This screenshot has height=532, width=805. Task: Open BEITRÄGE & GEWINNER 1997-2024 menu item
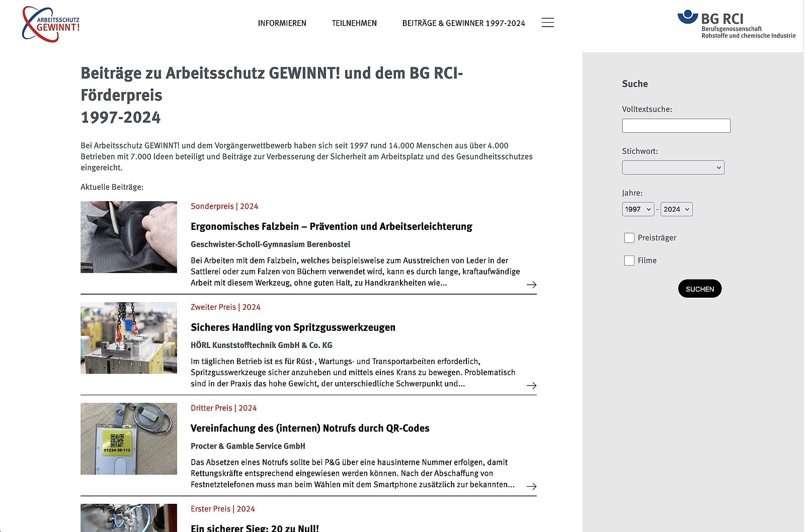coord(464,23)
